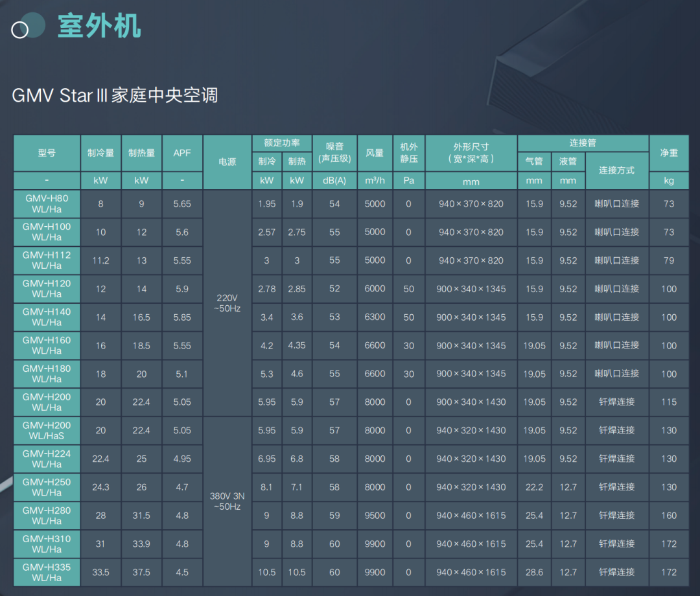Click gas pipe value 22.2
This screenshot has height=596, width=700.
click(534, 487)
